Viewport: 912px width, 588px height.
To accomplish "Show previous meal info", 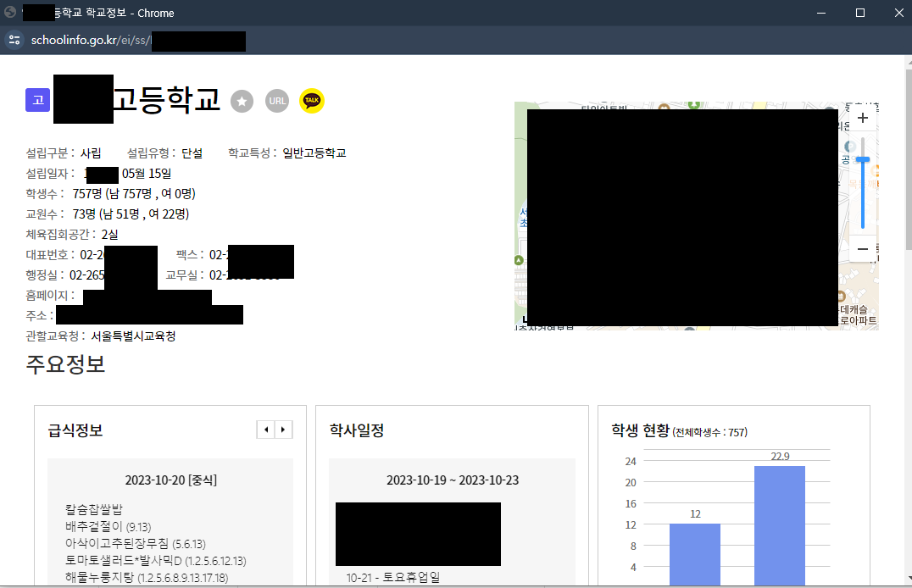I will (x=266, y=430).
